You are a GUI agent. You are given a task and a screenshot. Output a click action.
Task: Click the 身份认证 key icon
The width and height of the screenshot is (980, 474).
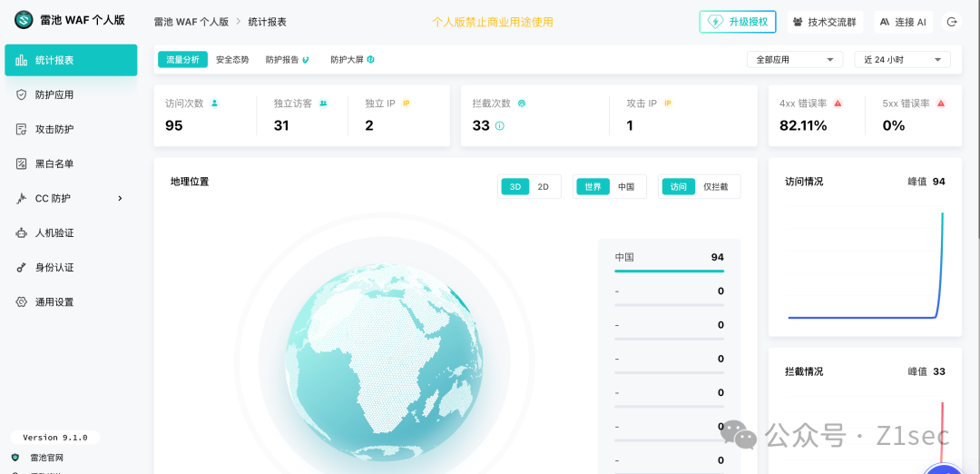[x=21, y=268]
